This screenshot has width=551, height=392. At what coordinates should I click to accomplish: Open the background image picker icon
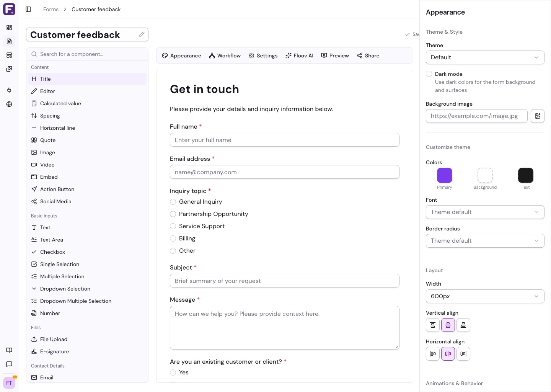(x=538, y=116)
